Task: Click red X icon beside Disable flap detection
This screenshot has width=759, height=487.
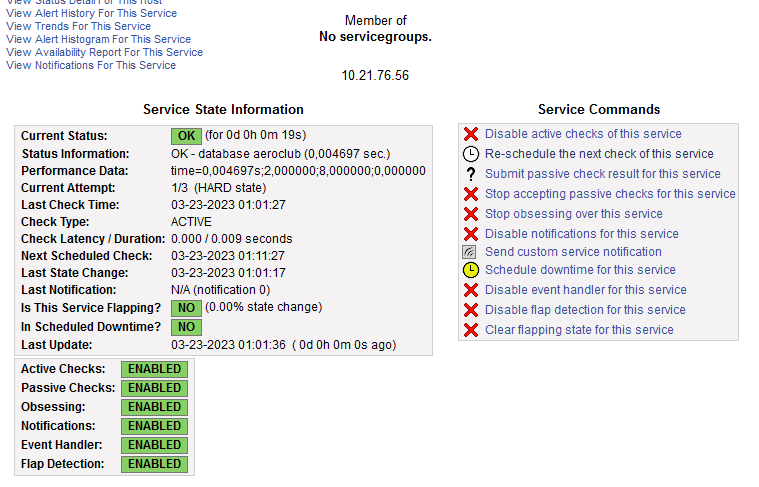Action: pyautogui.click(x=470, y=310)
